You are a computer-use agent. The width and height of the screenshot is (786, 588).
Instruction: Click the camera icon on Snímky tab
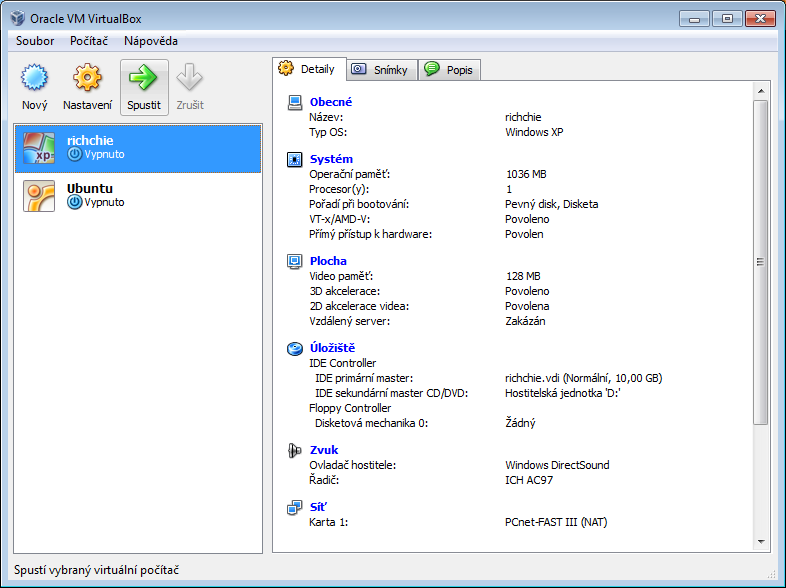tap(358, 69)
